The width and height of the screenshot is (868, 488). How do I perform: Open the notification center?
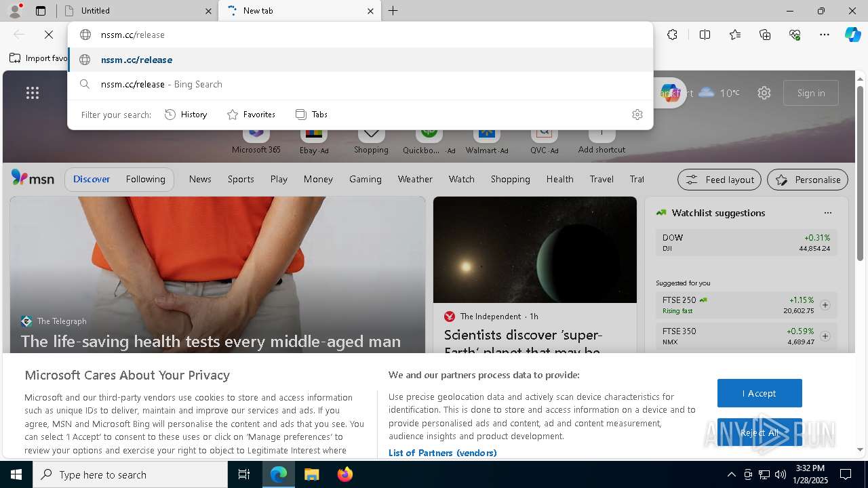tap(846, 474)
